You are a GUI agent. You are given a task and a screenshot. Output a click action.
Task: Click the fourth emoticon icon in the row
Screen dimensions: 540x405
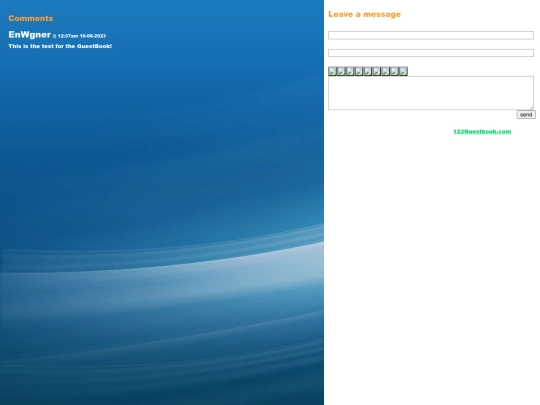(359, 71)
